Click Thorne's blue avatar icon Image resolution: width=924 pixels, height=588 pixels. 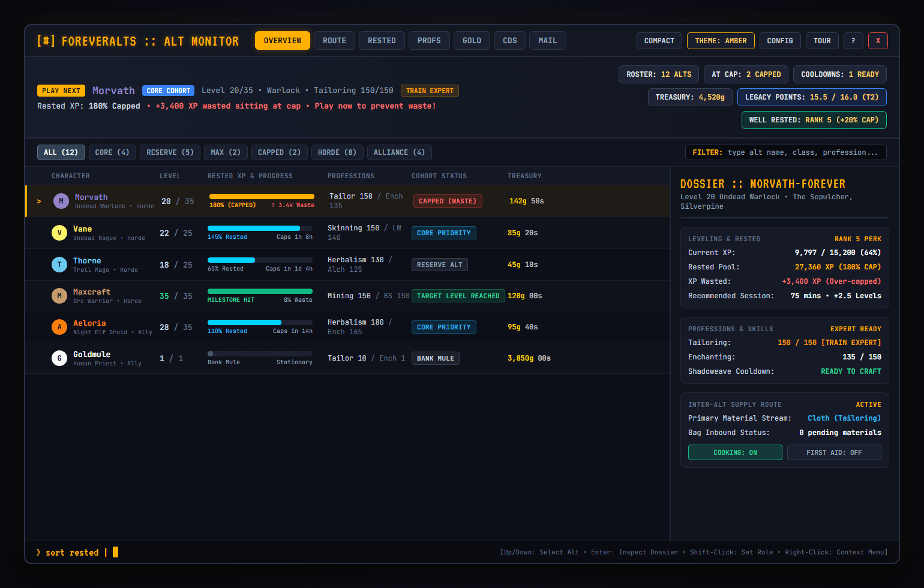[x=59, y=265]
